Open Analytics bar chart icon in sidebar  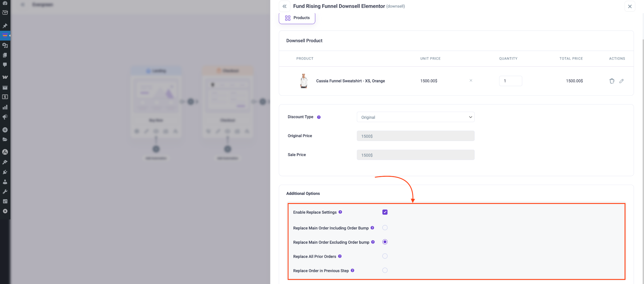[x=5, y=107]
